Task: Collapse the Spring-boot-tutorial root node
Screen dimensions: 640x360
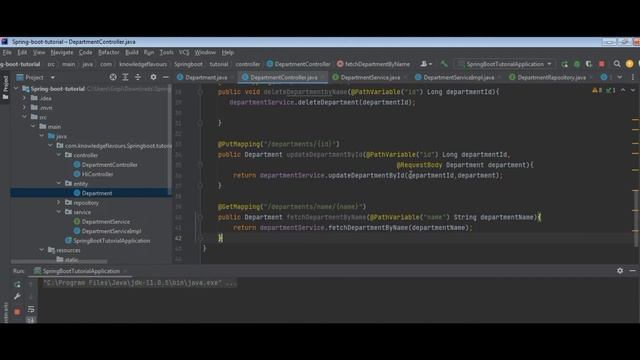Action: pyautogui.click(x=16, y=89)
